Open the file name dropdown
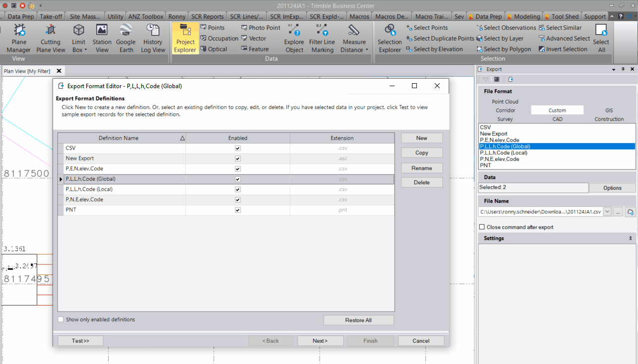This screenshot has height=364, width=638. [x=606, y=211]
